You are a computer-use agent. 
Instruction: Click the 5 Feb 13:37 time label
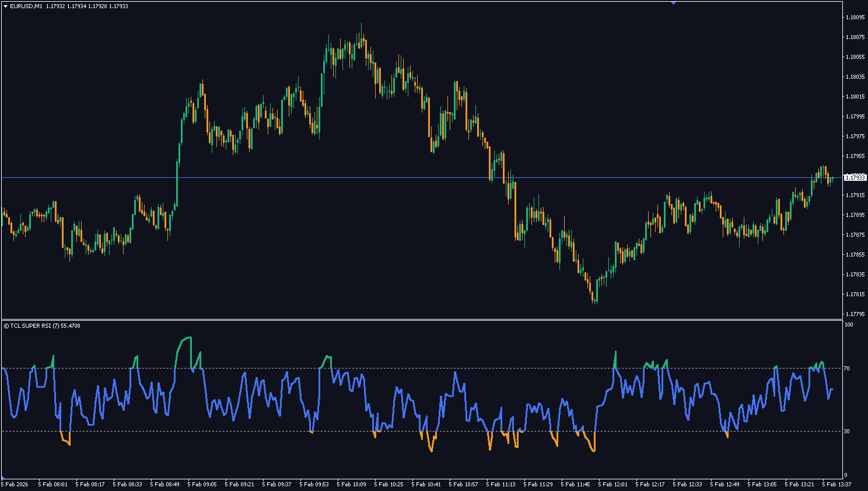836,485
